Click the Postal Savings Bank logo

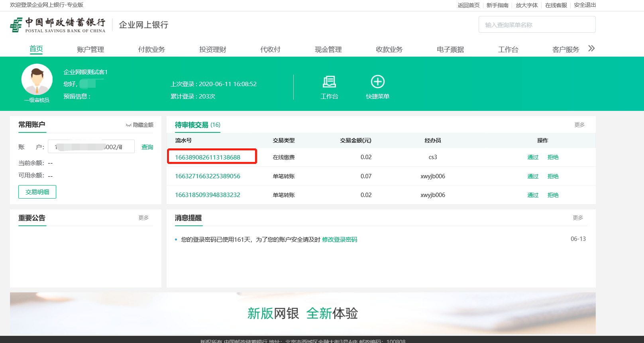[58, 25]
